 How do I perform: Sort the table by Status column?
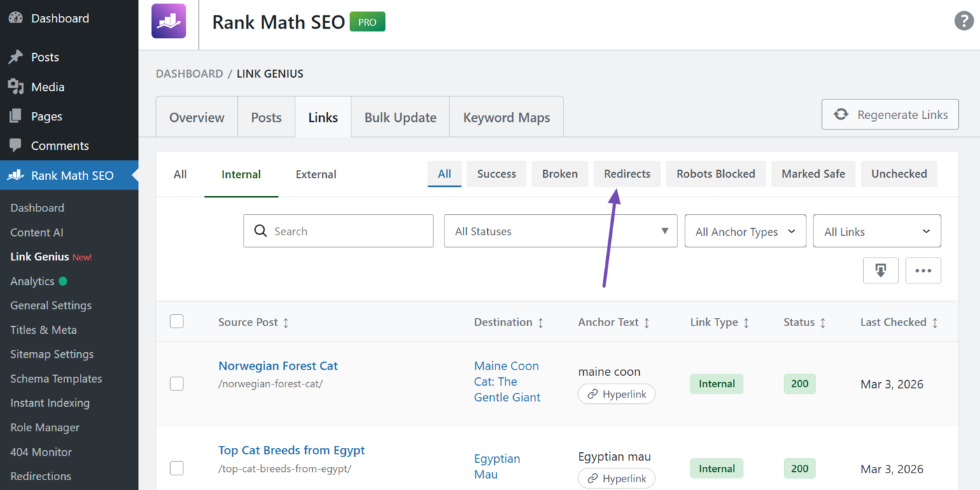pyautogui.click(x=804, y=322)
